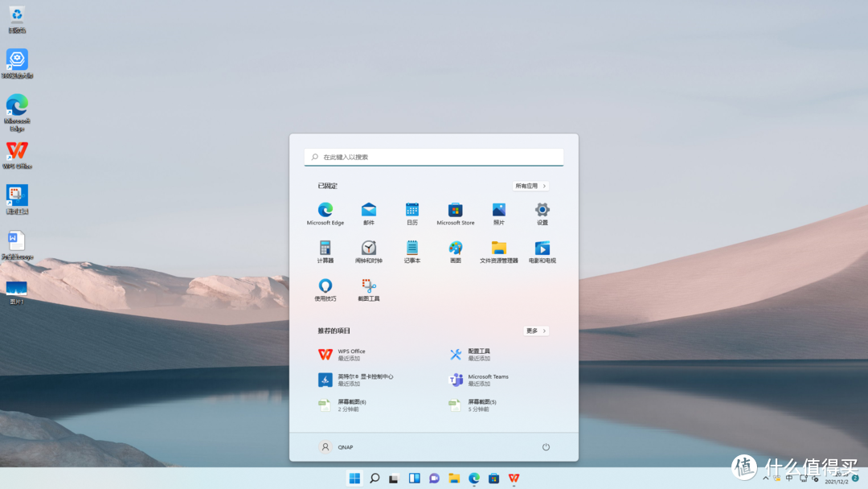Screen dimensions: 868x489
Task: Open the 电影和电视 (Movies & TV) app
Action: 542,249
